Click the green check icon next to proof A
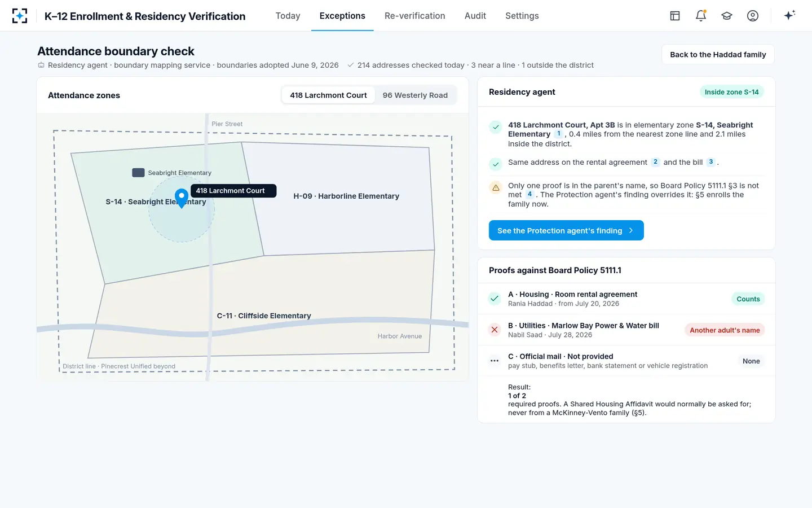The width and height of the screenshot is (812, 508). [x=495, y=299]
